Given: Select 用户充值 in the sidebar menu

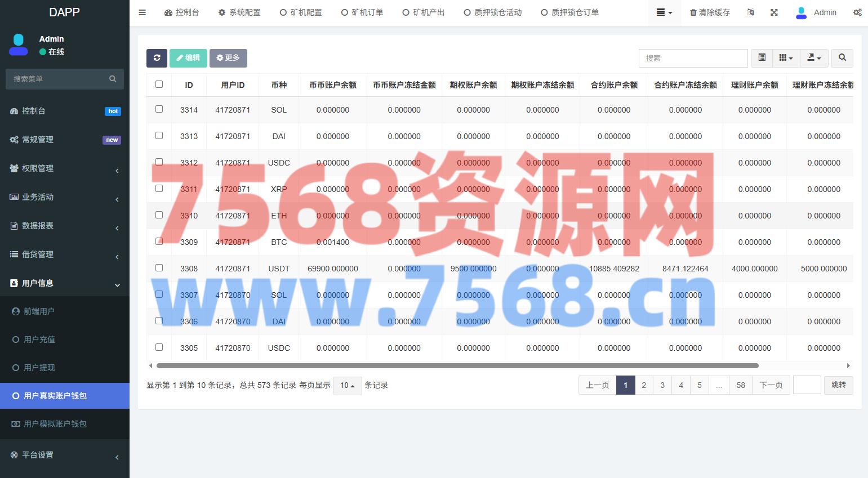Looking at the screenshot, I should tap(39, 339).
